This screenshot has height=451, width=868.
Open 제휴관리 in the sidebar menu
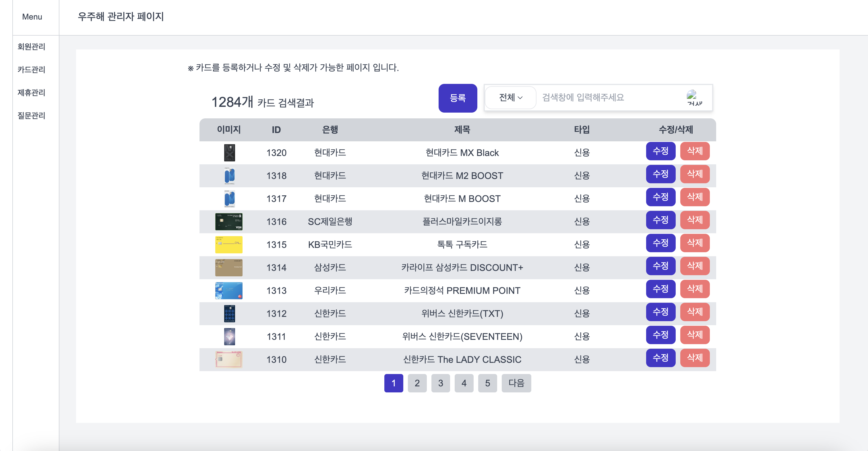point(31,92)
